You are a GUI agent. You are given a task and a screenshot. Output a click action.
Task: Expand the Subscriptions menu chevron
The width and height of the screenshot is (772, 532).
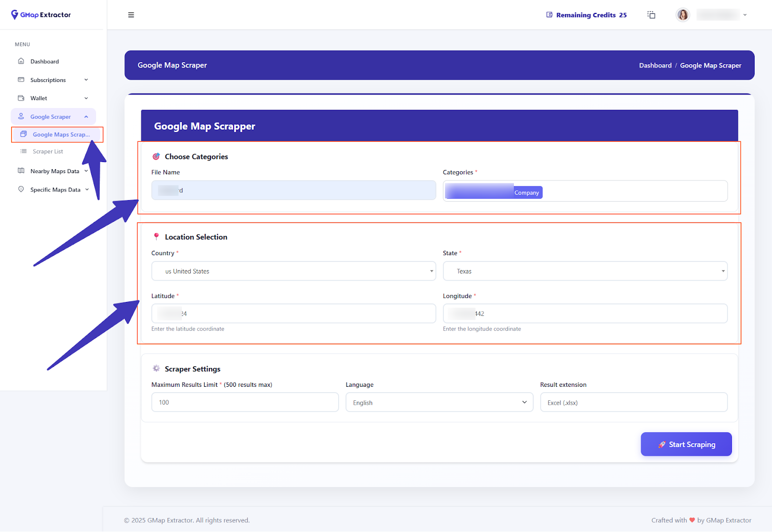point(86,80)
